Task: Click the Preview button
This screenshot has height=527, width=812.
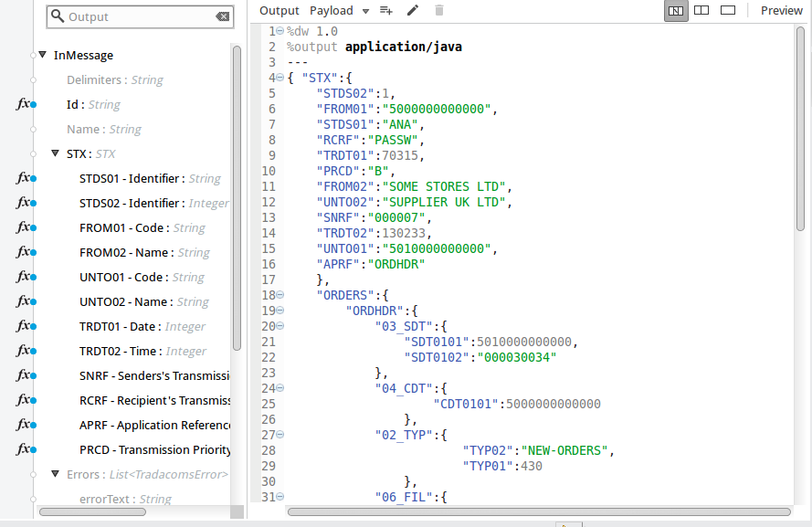Action: click(781, 11)
